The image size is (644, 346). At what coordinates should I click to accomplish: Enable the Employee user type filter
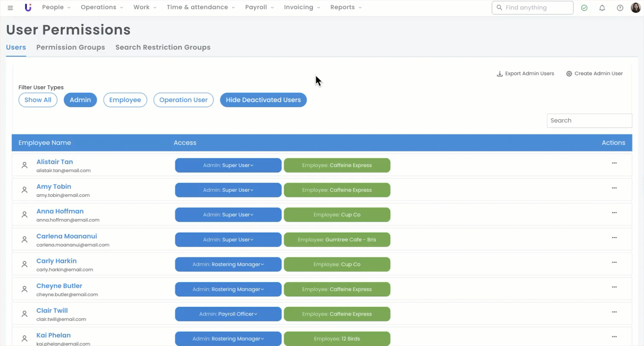[x=125, y=100]
